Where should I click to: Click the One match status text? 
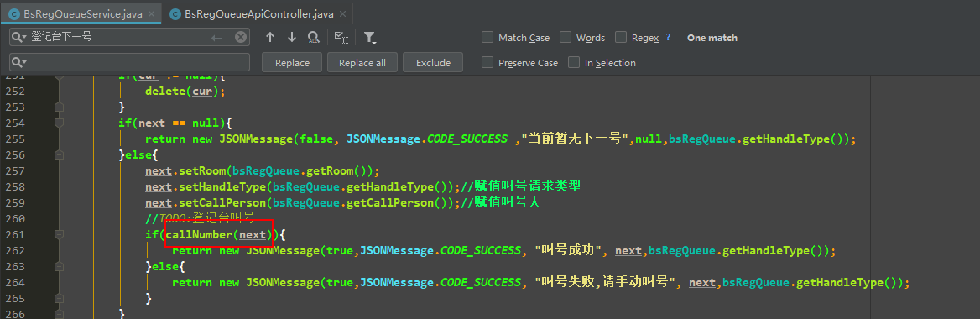[x=712, y=38]
